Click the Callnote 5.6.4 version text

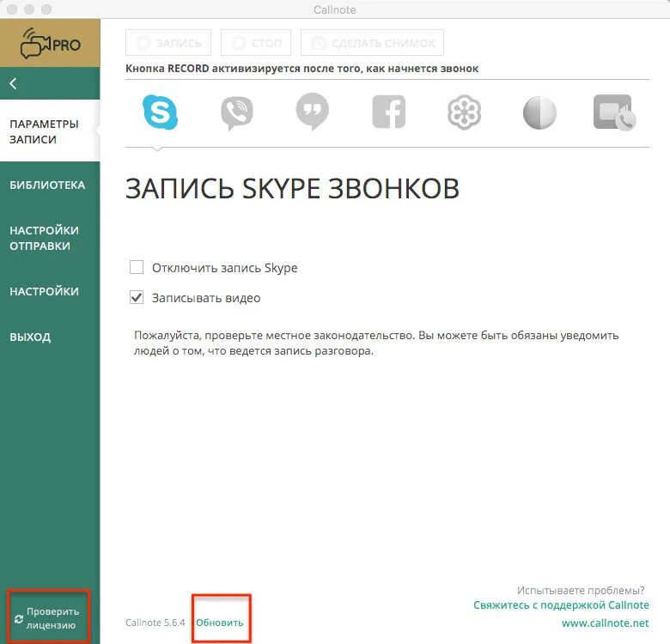[155, 623]
